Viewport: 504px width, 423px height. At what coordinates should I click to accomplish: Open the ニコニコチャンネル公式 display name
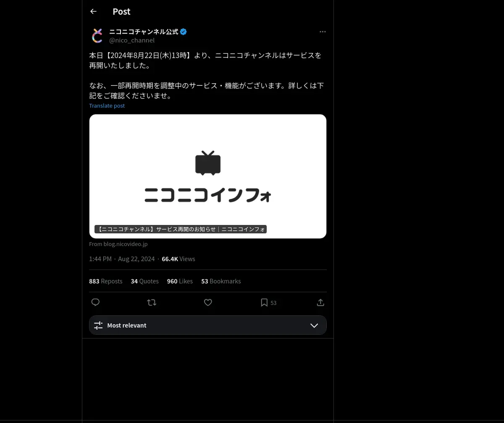pyautogui.click(x=144, y=32)
